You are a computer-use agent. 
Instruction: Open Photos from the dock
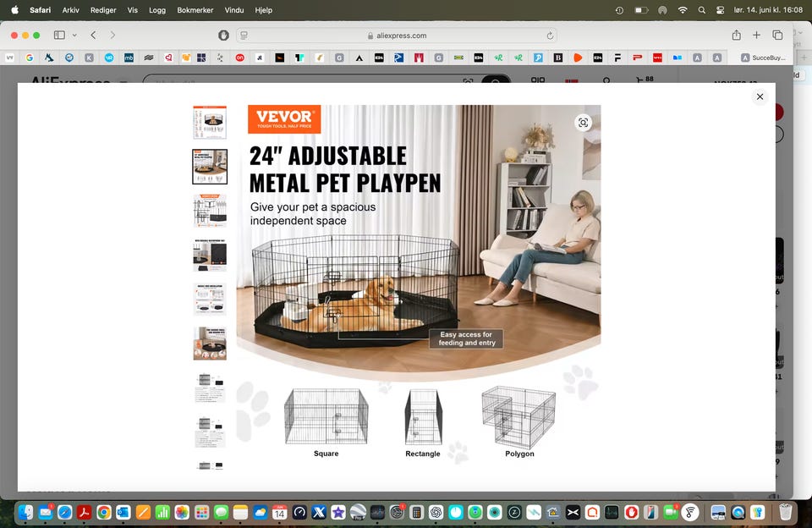(x=182, y=513)
